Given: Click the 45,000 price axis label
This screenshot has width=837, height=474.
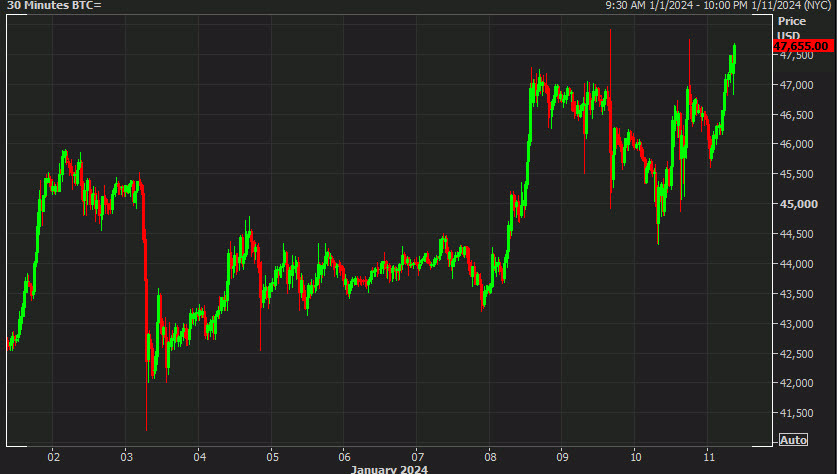Looking at the screenshot, I should coord(797,205).
